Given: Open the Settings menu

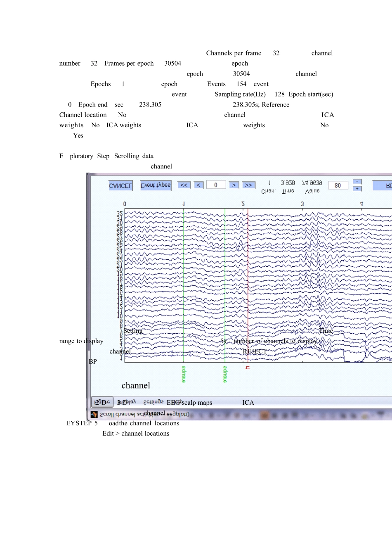Looking at the screenshot, I should click(x=153, y=402).
